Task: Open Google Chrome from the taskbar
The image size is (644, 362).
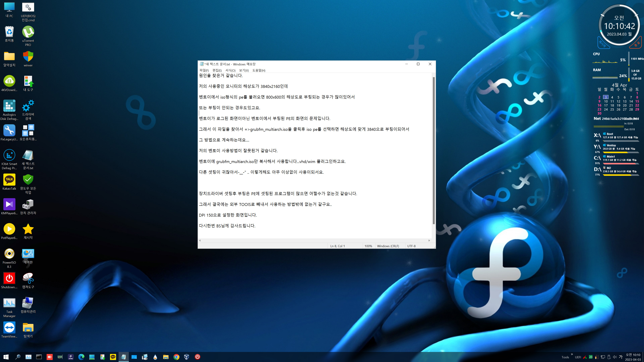Action: pyautogui.click(x=176, y=357)
